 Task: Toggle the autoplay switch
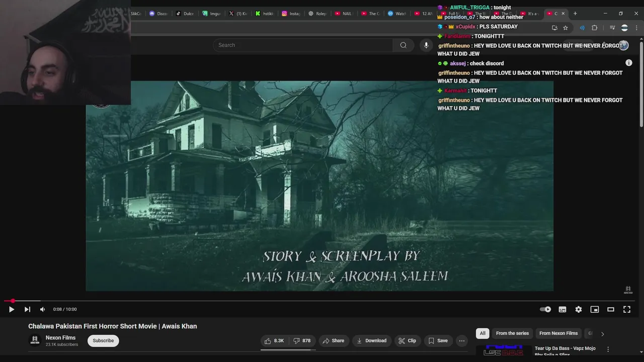tap(545, 309)
